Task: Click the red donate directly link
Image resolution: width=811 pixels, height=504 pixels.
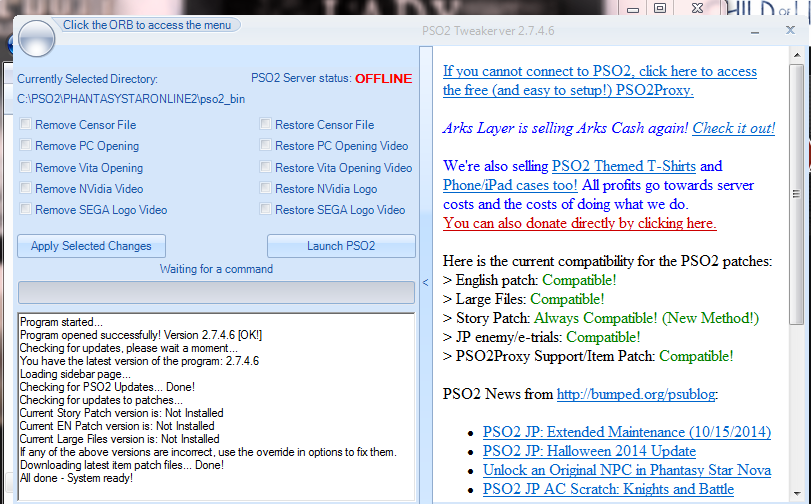Action: 580,223
